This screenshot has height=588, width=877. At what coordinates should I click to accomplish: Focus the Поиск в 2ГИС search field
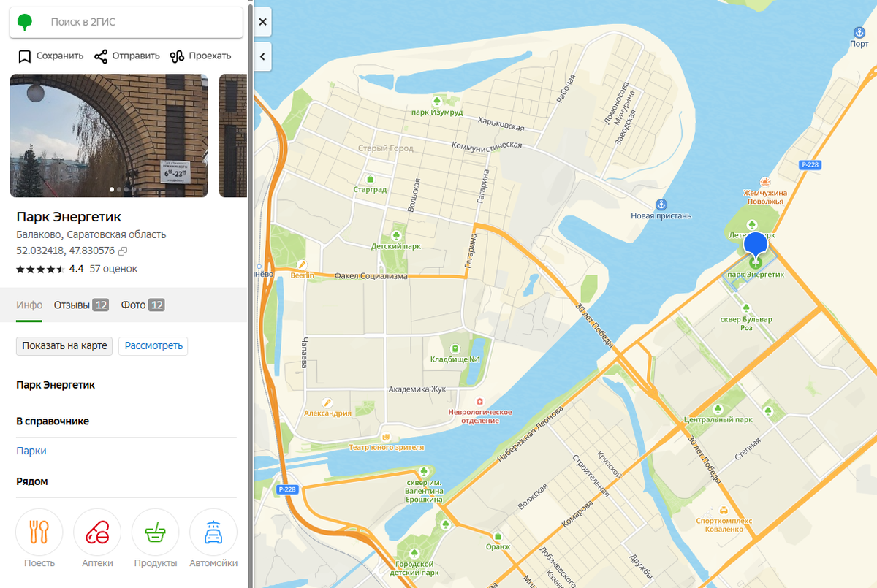(126, 23)
